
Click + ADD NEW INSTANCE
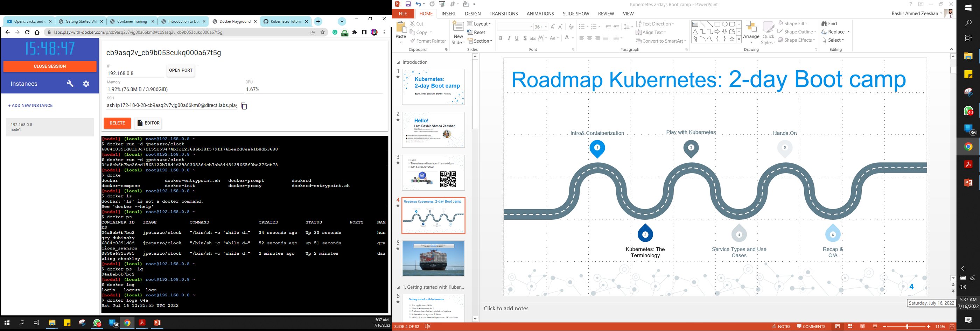point(30,106)
